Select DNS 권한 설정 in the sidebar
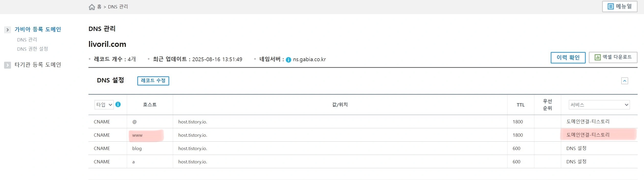Screen dimensions: 644x180 (x=32, y=49)
